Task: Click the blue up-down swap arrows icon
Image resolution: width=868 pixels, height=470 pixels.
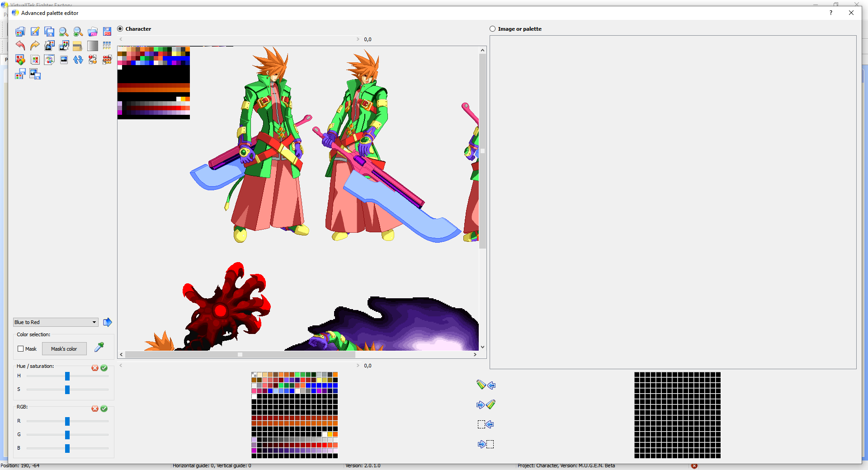Action: pyautogui.click(x=78, y=60)
